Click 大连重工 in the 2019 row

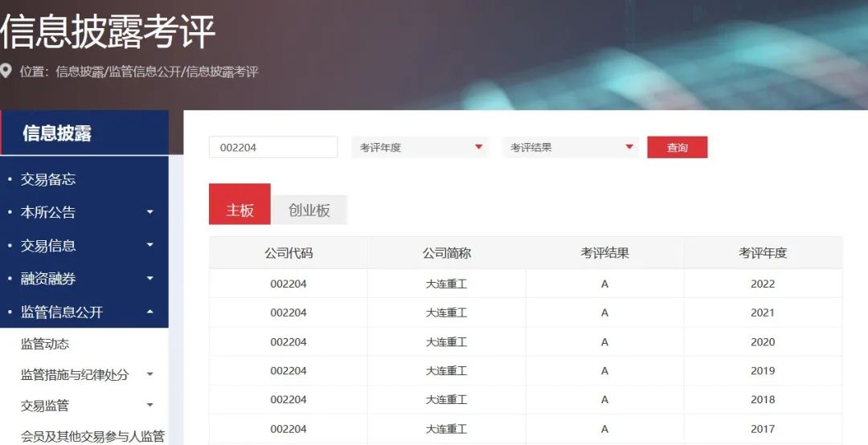447,371
